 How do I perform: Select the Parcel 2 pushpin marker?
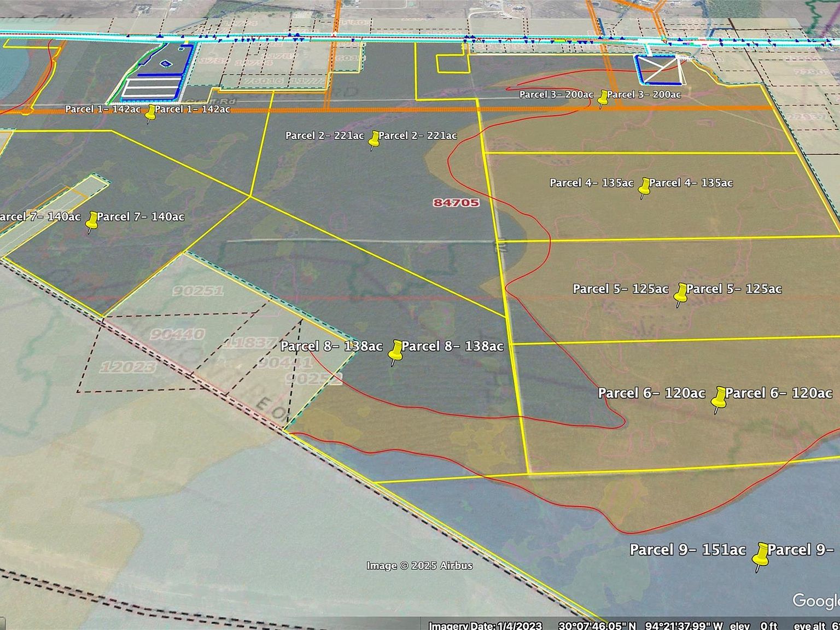point(374,139)
